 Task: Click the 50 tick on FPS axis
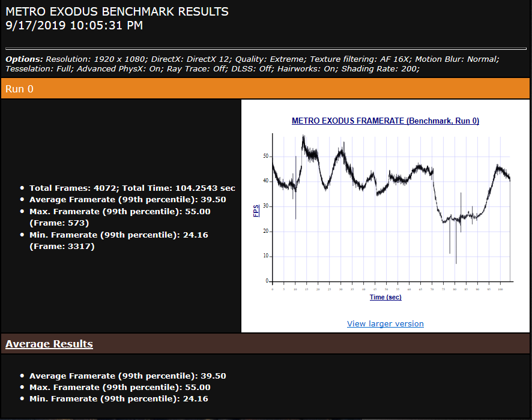[265, 156]
